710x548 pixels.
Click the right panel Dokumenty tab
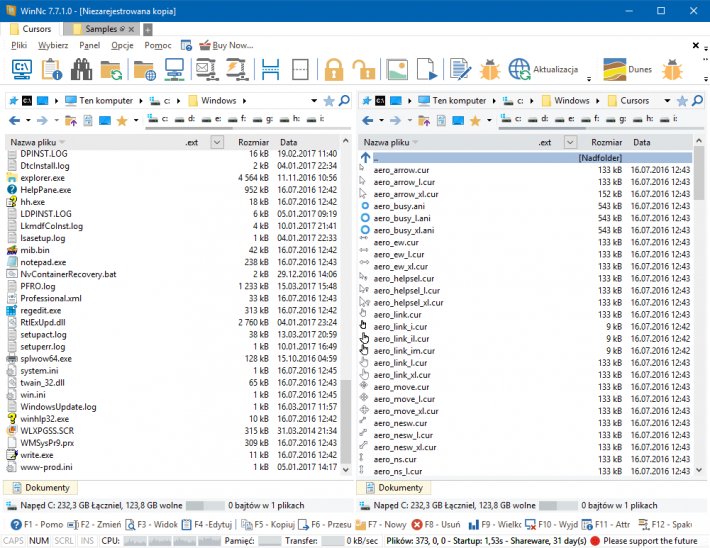[x=394, y=488]
